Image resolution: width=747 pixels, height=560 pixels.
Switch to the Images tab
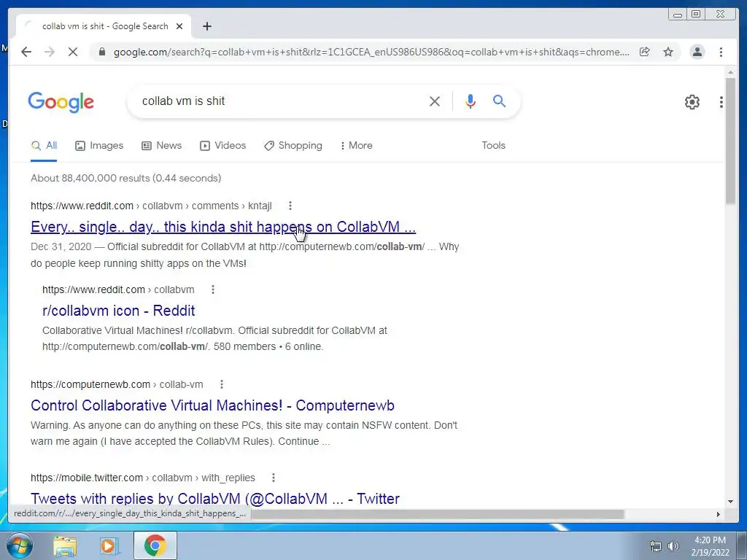99,145
